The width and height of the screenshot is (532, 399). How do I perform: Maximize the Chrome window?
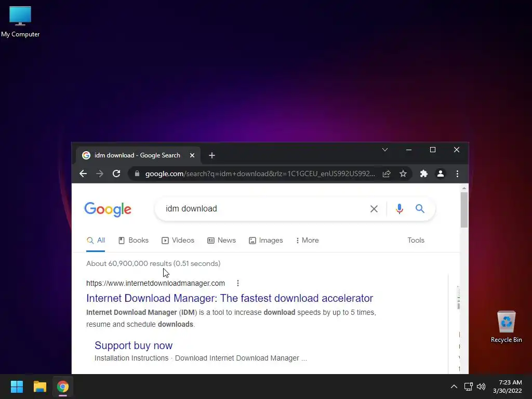433,150
